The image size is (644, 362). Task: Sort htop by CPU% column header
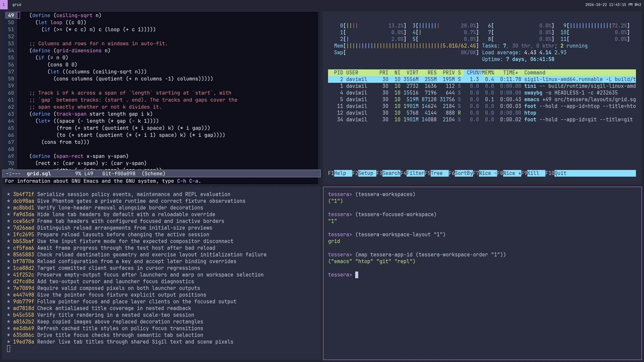click(x=473, y=73)
